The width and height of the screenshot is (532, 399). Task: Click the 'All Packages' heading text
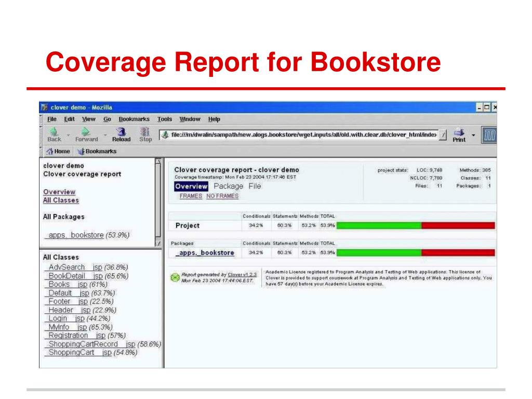point(63,217)
